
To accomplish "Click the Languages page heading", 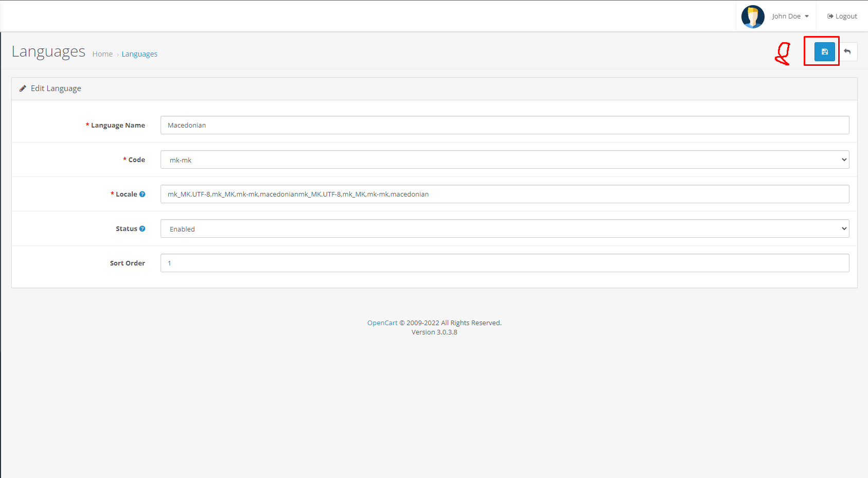I will pos(48,51).
